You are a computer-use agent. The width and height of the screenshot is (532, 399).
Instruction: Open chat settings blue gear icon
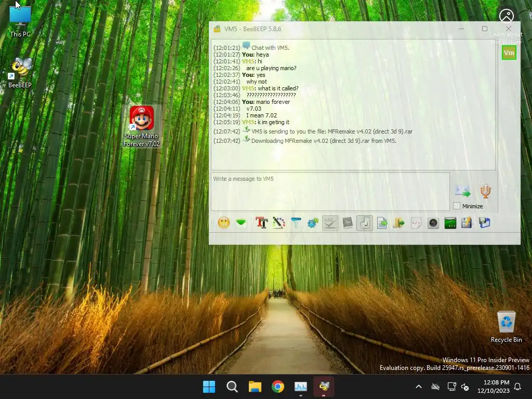pyautogui.click(x=313, y=223)
